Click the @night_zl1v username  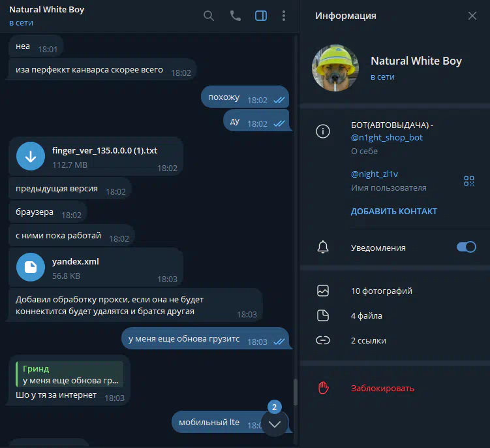click(x=375, y=174)
